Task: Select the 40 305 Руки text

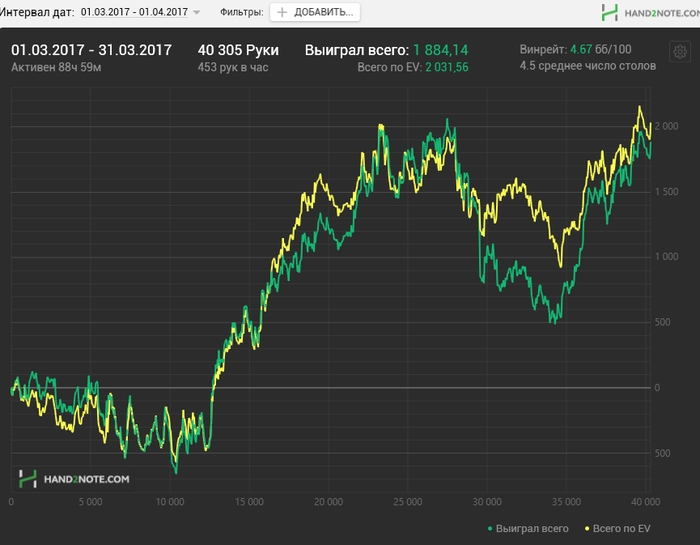Action: (238, 50)
